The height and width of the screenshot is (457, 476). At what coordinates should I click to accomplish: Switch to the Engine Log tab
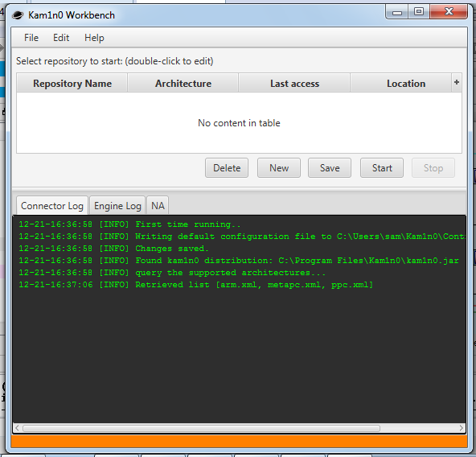click(117, 206)
